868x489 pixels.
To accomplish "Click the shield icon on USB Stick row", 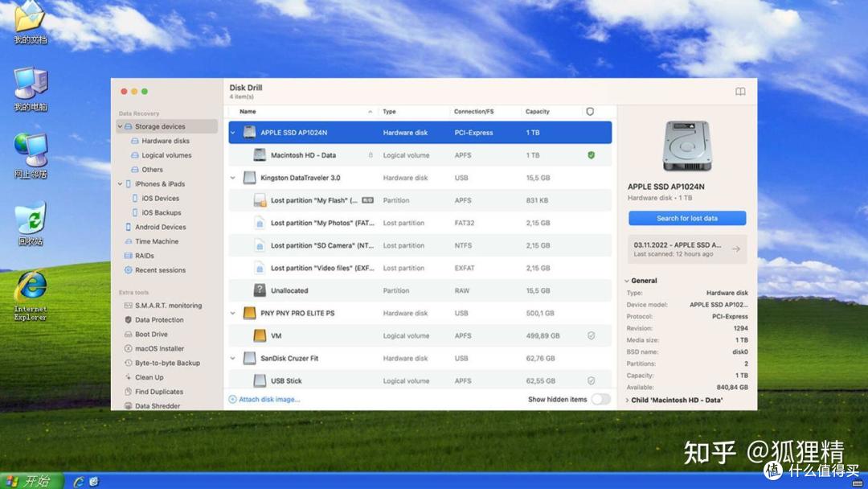I will pyautogui.click(x=592, y=380).
